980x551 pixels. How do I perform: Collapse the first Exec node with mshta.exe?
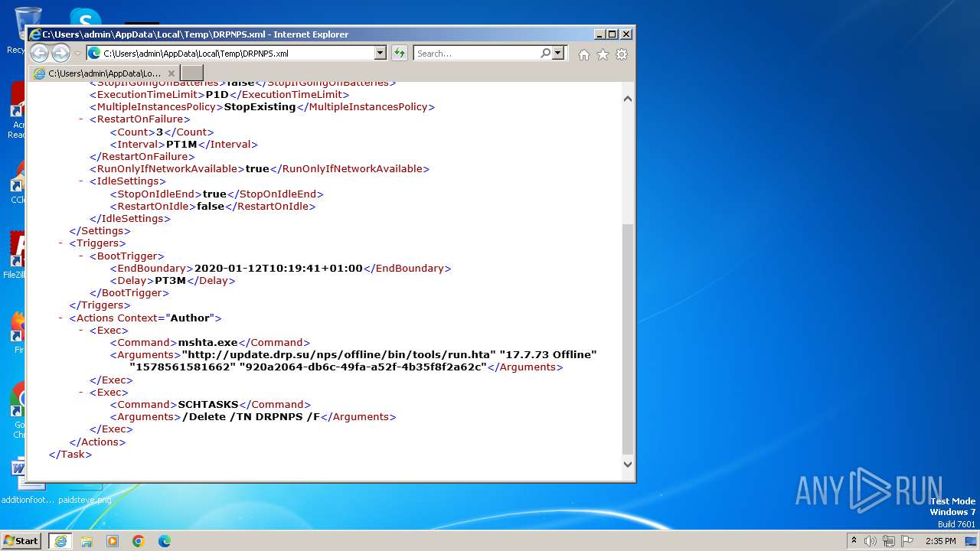point(82,331)
